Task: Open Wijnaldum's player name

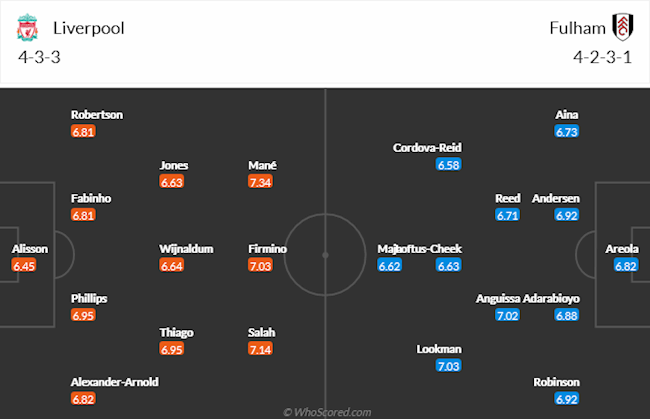Action: coord(184,248)
